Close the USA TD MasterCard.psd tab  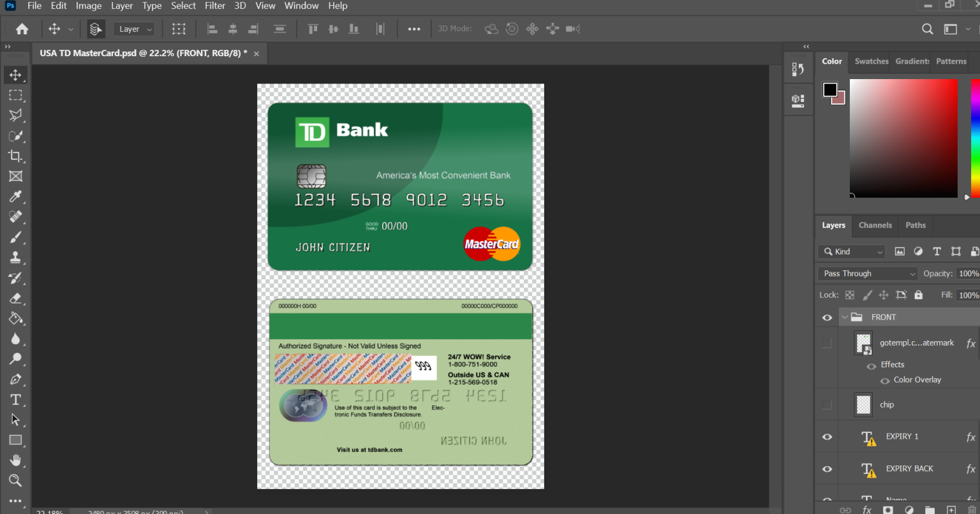click(x=256, y=54)
